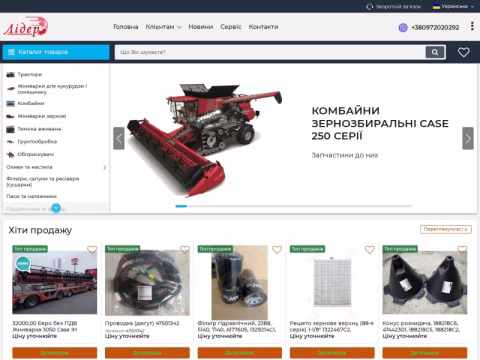Open the Каталог товарів catalog button
This screenshot has height=360, width=480.
[x=56, y=52]
